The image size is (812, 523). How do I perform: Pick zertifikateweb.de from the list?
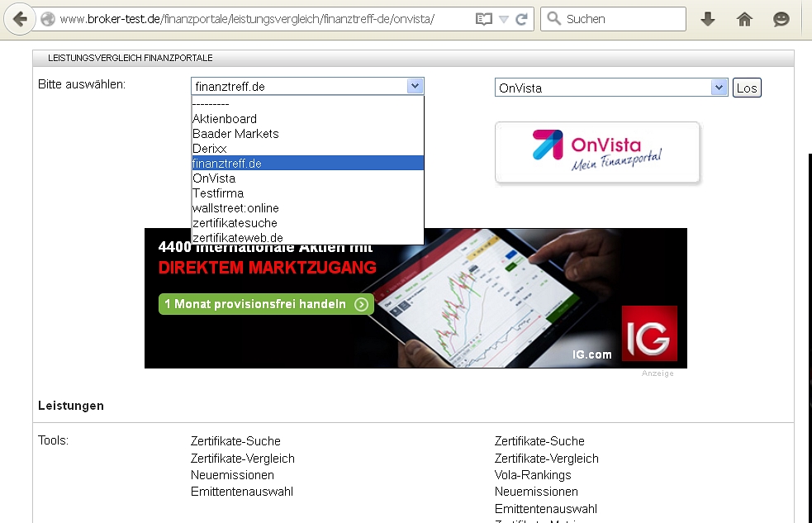tap(307, 238)
